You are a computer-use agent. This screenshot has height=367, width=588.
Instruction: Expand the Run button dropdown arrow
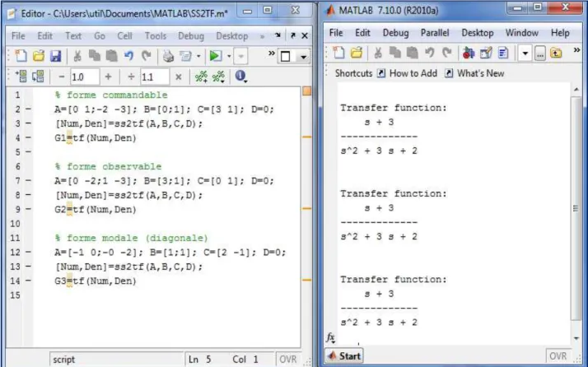click(229, 57)
